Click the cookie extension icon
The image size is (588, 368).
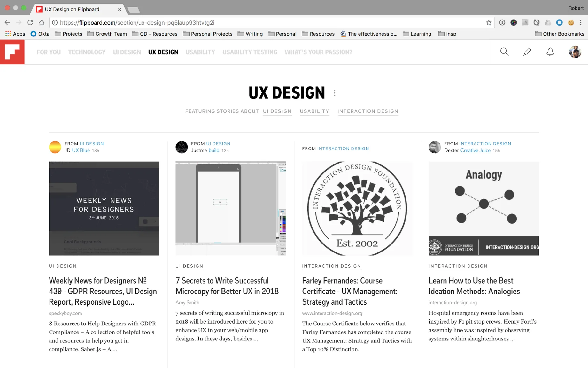[571, 22]
